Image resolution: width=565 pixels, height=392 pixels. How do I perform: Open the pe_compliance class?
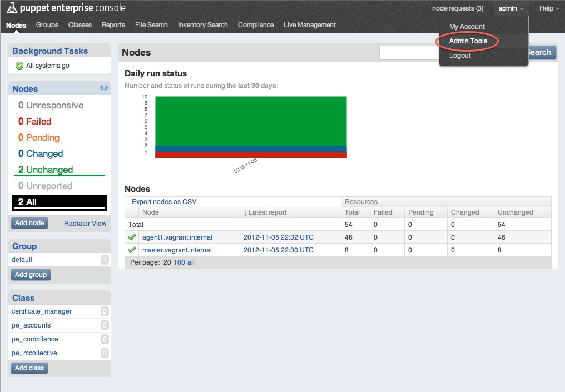34,339
